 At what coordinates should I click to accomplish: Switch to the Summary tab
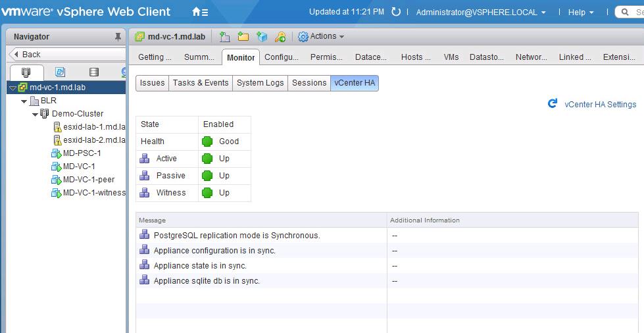pyautogui.click(x=199, y=57)
